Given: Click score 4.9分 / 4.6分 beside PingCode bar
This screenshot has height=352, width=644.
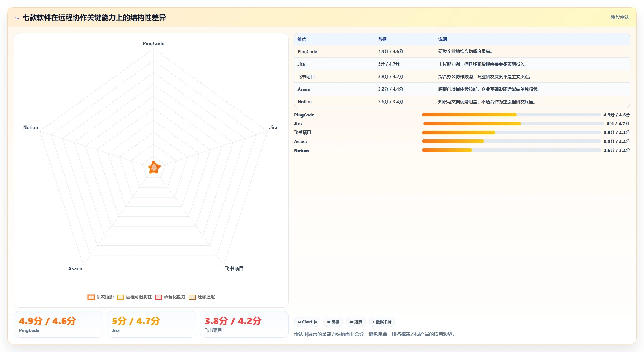Looking at the screenshot, I should pyautogui.click(x=616, y=115).
